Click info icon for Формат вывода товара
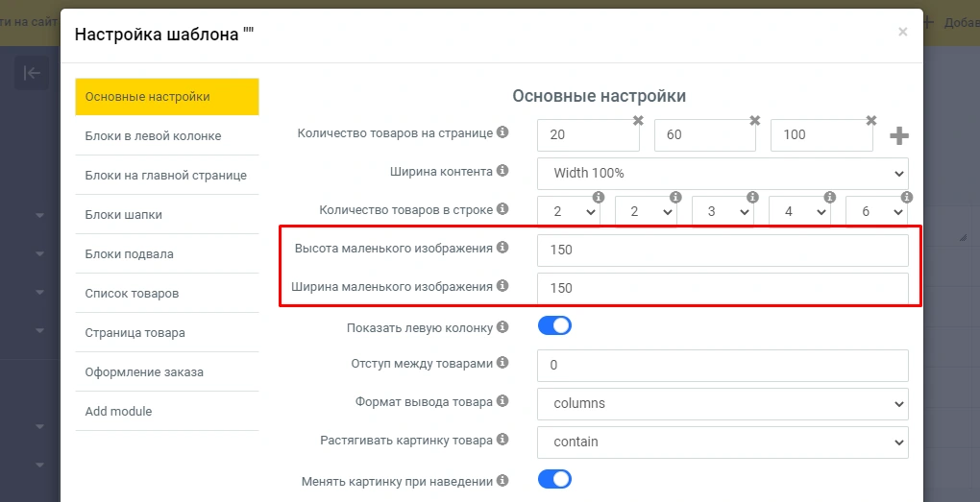The width and height of the screenshot is (980, 502). [502, 401]
